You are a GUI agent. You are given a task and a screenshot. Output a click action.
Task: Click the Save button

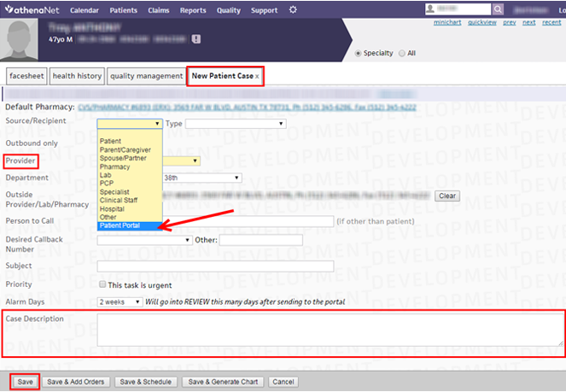[25, 382]
